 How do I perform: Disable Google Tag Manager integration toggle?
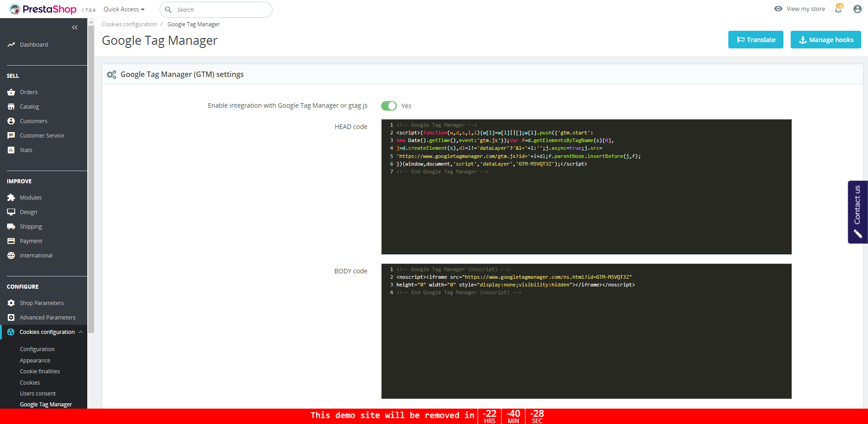(x=389, y=105)
